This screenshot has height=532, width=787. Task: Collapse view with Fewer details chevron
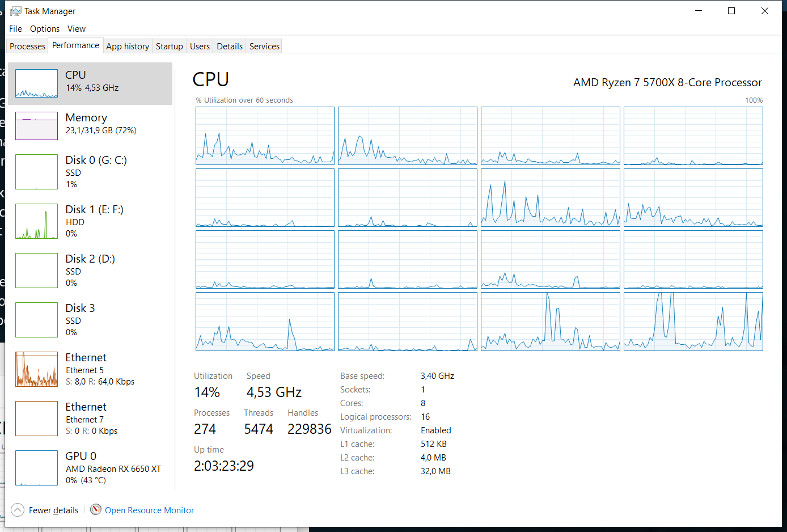[18, 510]
